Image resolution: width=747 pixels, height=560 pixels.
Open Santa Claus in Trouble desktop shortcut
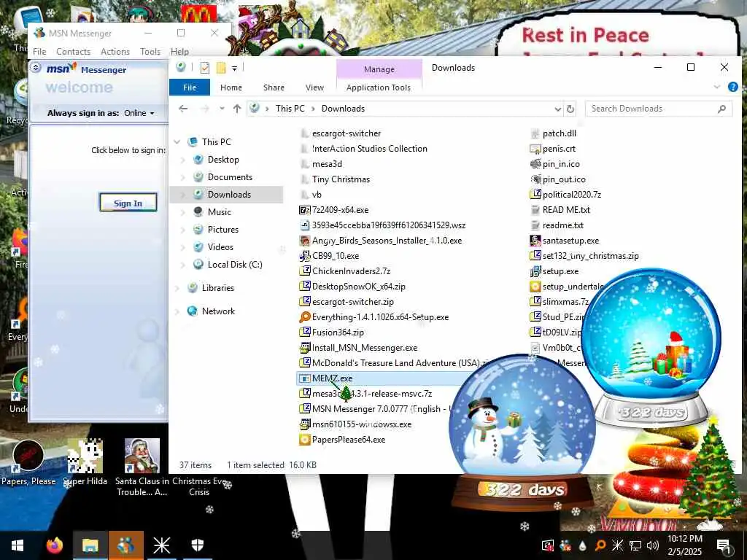click(142, 467)
